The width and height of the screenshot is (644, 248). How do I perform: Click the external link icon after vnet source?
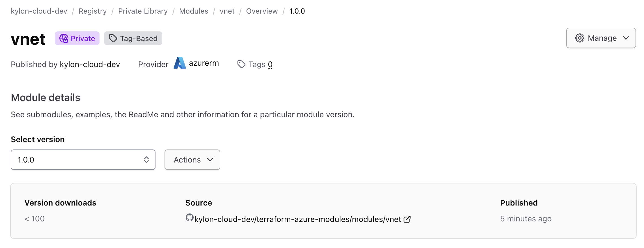point(407,219)
